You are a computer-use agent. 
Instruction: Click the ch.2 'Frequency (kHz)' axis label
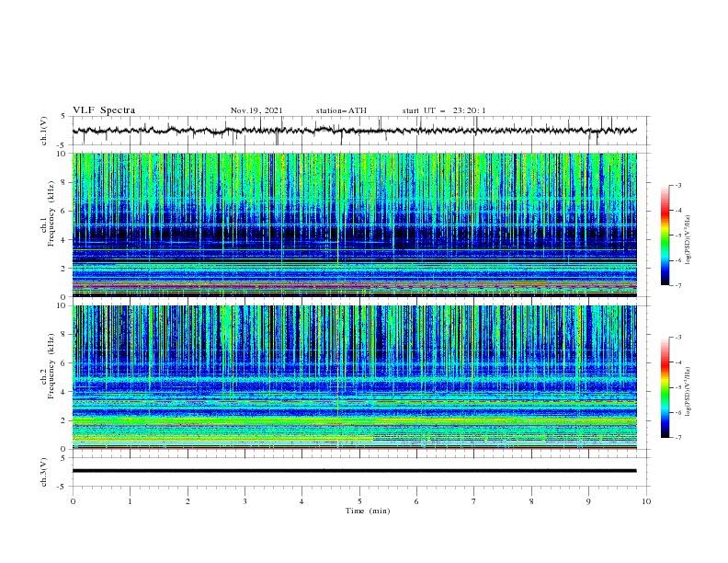(x=51, y=366)
